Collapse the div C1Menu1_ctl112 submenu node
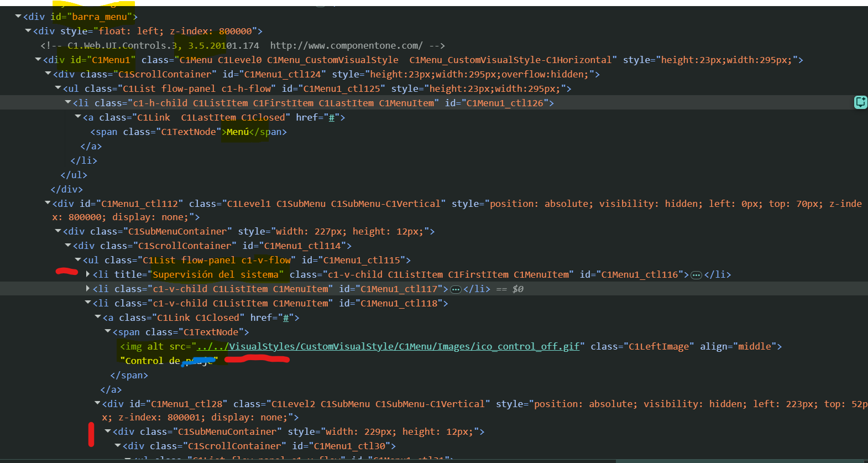Screen dimensions: 868x463 point(48,204)
